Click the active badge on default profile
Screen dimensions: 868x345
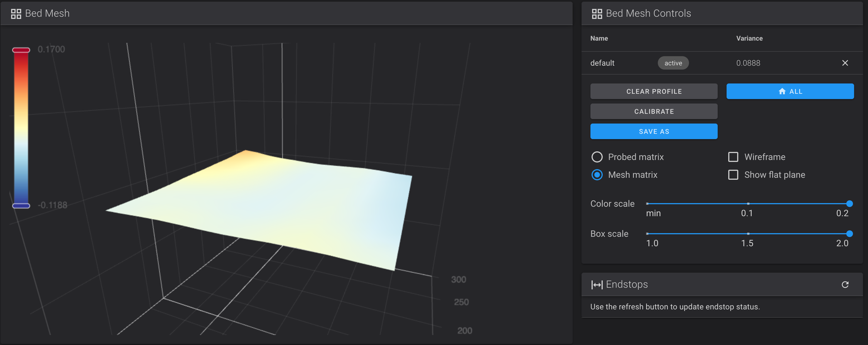[673, 63]
